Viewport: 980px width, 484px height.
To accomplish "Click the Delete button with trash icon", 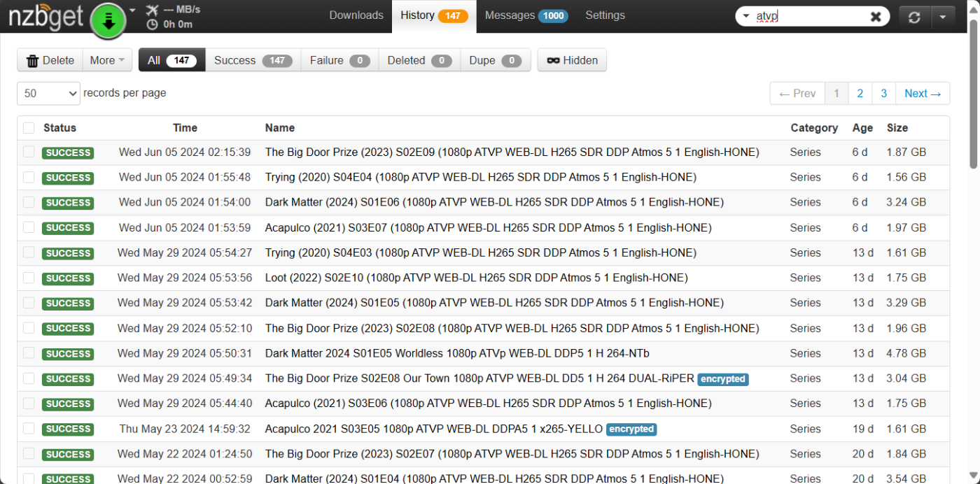I will pos(50,60).
